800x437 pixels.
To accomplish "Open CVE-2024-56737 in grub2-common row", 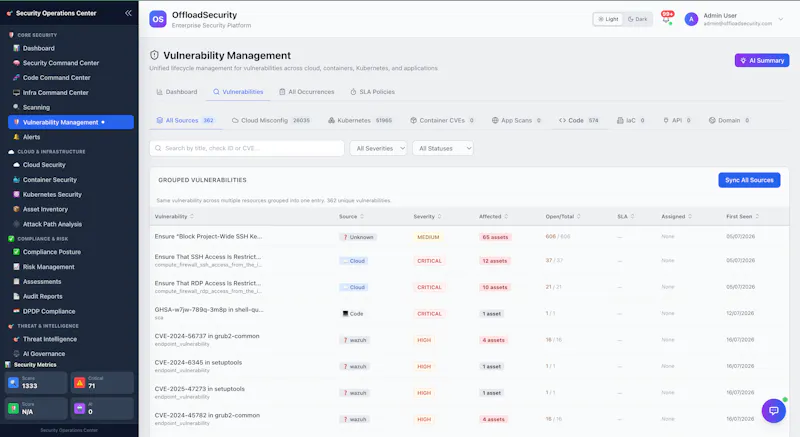I will pos(469,340).
